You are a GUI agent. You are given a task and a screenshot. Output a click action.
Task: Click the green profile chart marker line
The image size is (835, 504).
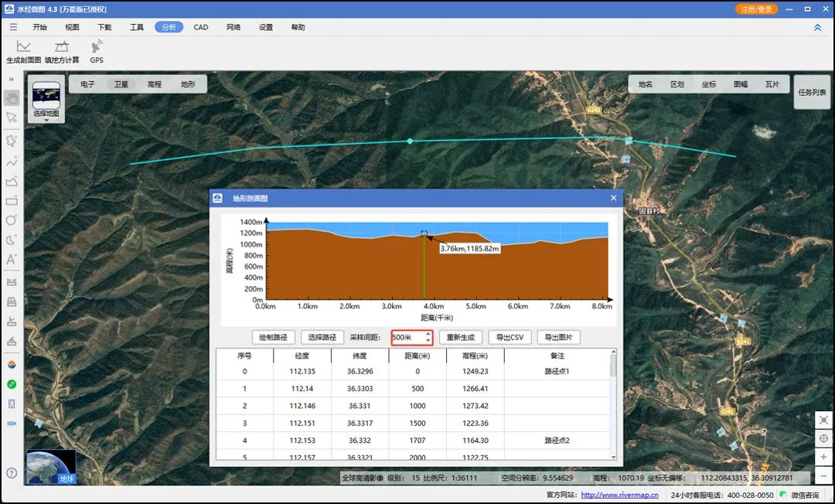coord(424,266)
